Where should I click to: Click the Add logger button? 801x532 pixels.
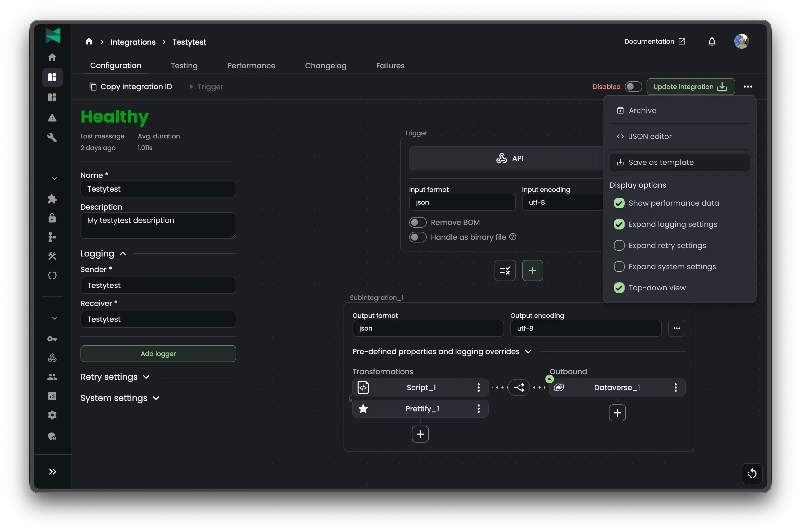click(158, 354)
